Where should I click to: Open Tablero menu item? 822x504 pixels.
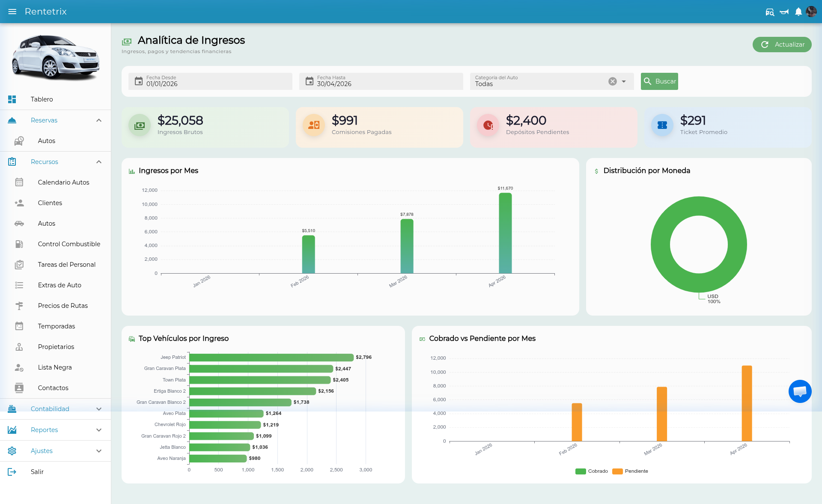pyautogui.click(x=56, y=99)
